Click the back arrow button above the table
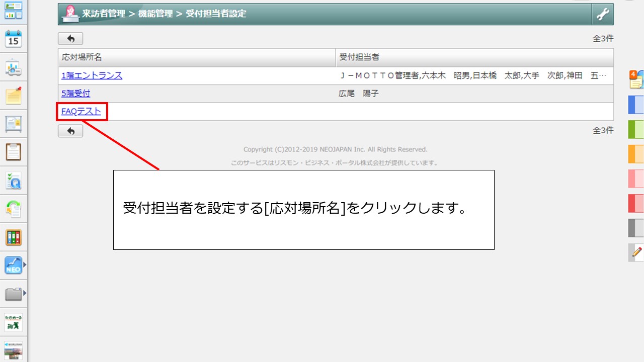The width and height of the screenshot is (644, 362). (70, 39)
